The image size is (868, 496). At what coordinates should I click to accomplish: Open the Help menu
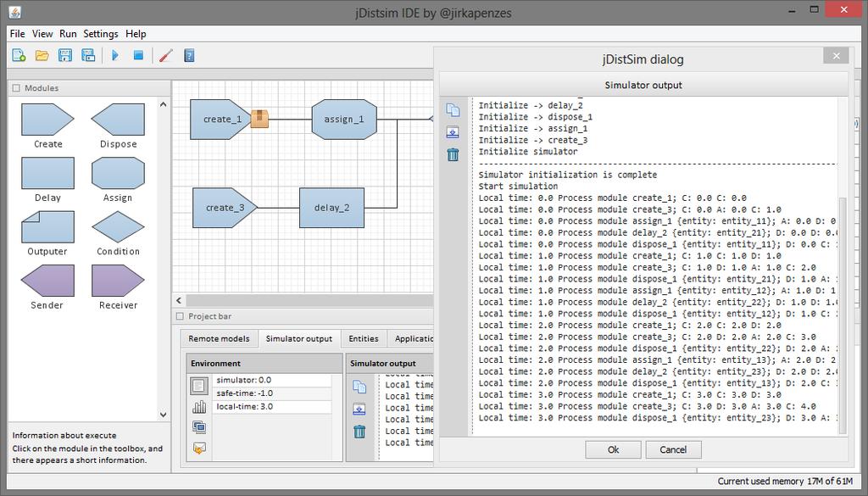pyautogui.click(x=136, y=34)
